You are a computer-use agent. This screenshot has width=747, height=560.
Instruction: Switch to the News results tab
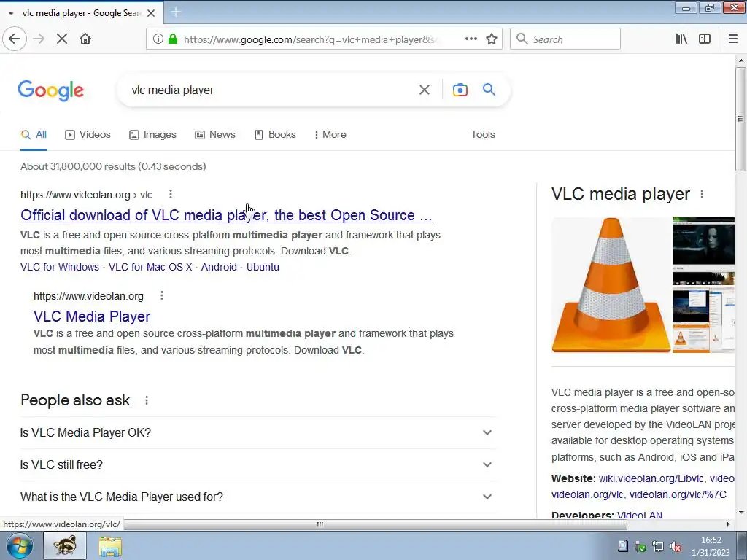[x=215, y=135]
